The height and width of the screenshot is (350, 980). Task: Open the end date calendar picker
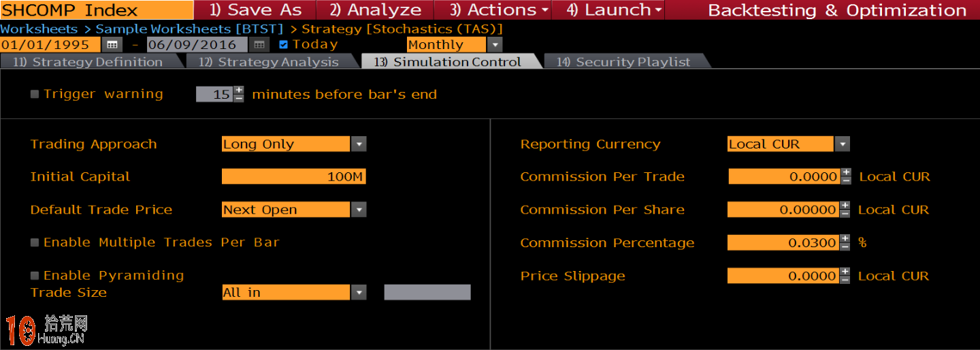(259, 45)
